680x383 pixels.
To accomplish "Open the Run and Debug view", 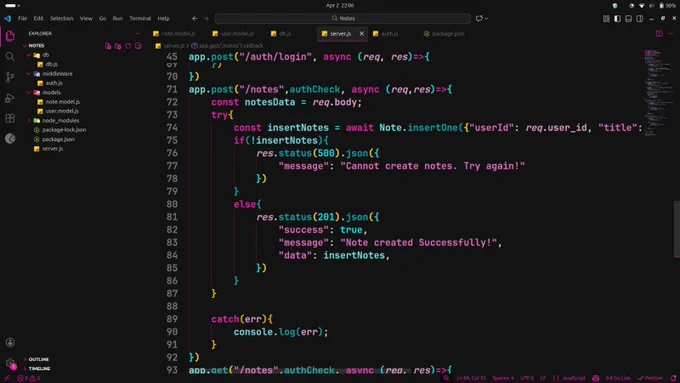I will tap(10, 98).
